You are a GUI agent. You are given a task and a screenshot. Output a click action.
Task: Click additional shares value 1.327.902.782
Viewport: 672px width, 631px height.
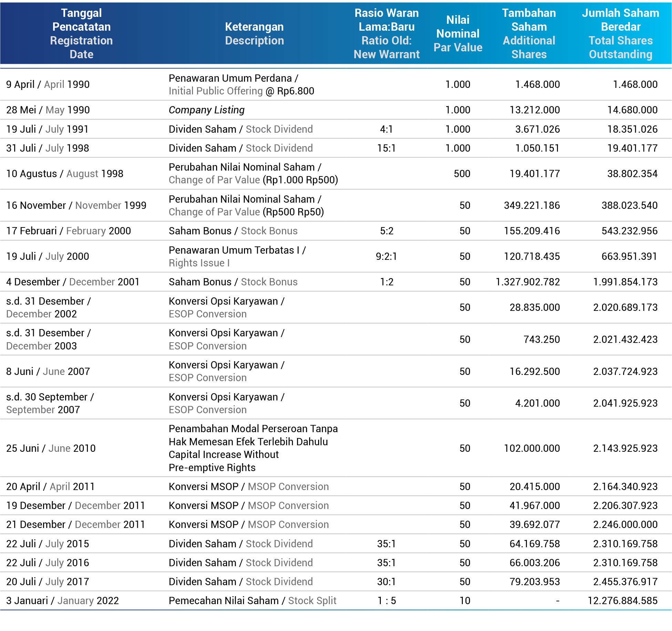[x=528, y=282]
